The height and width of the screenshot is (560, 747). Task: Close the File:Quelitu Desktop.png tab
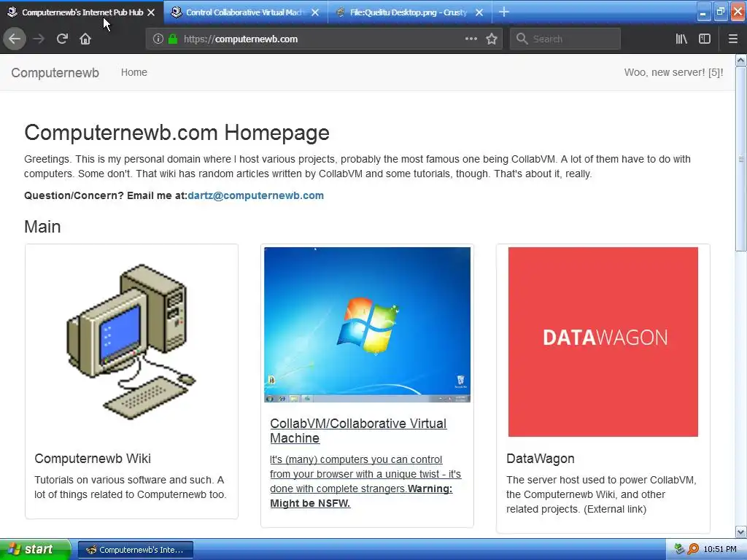tap(479, 12)
